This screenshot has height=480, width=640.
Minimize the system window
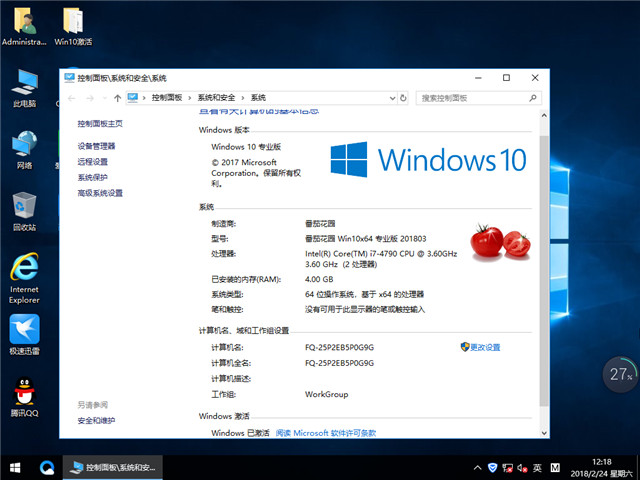pyautogui.click(x=478, y=78)
